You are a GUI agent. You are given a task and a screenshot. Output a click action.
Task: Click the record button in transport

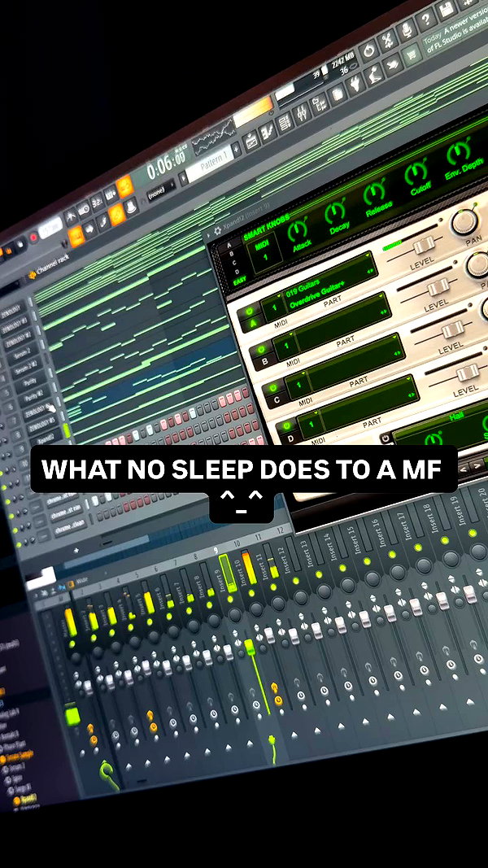click(33, 237)
